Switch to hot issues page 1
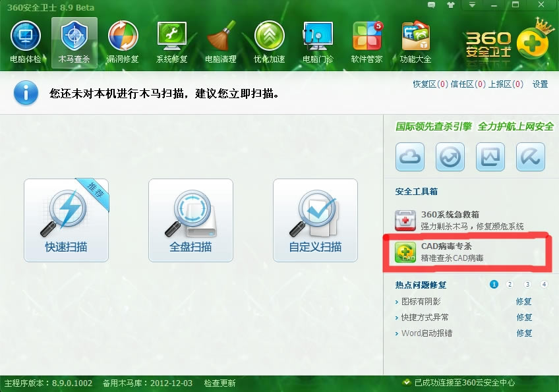This screenshot has height=392, width=559. click(x=494, y=284)
